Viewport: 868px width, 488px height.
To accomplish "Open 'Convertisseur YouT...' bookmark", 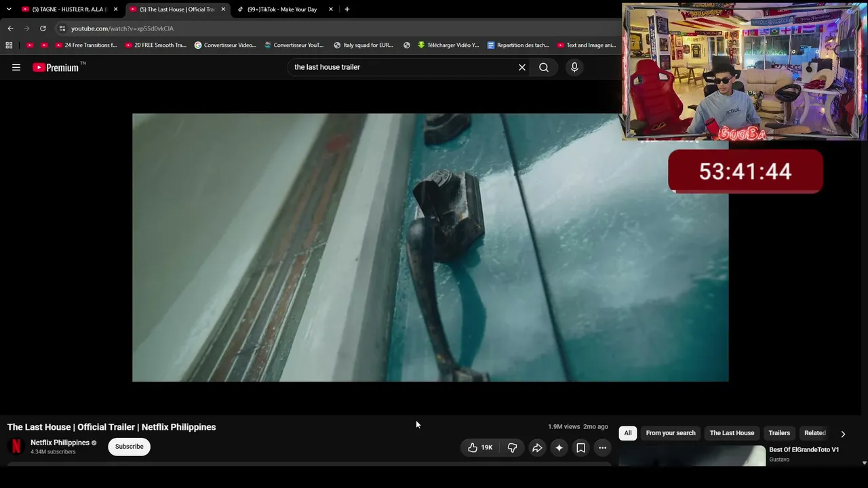I will 294,45.
